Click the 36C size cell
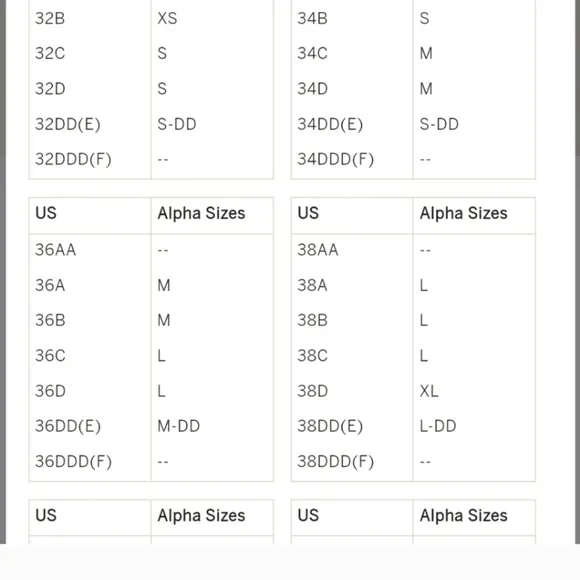This screenshot has height=580, width=580. (50, 355)
